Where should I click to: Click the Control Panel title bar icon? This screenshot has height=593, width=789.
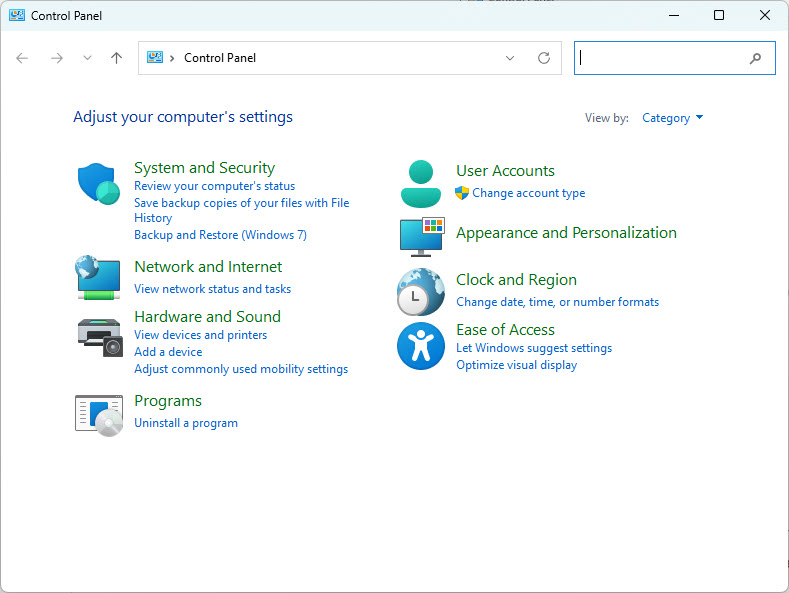click(17, 15)
